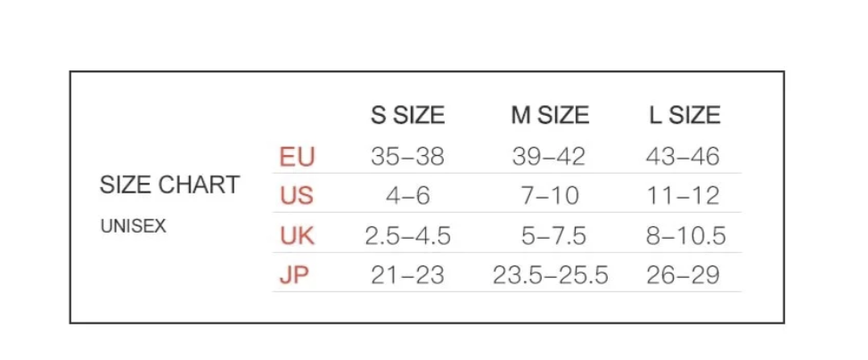Click the JP 26–29 size value
The image size is (868, 360).
(684, 274)
